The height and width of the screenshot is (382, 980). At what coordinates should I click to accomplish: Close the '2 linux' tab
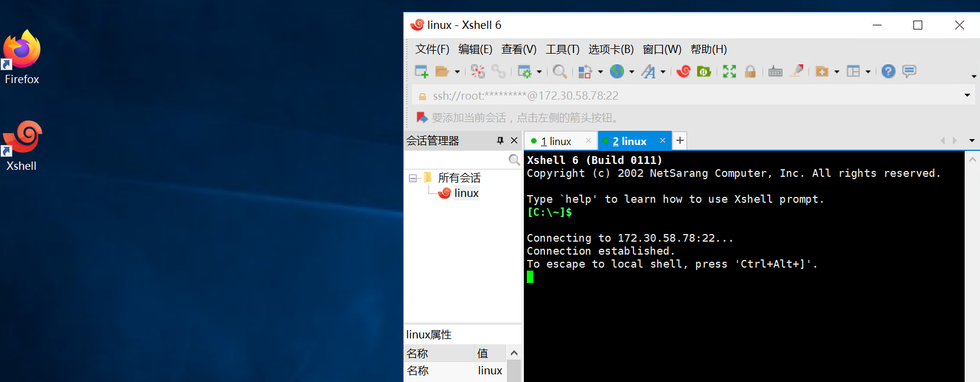pos(662,140)
